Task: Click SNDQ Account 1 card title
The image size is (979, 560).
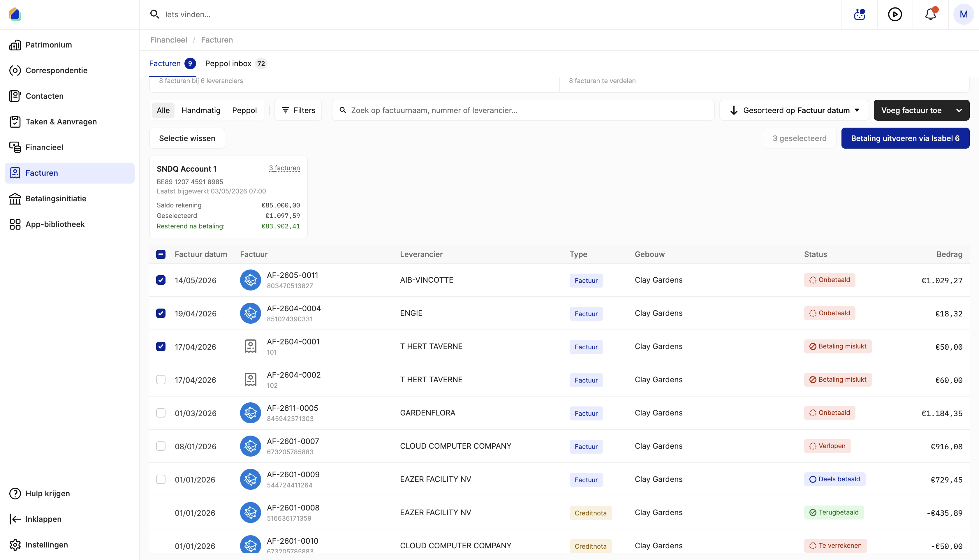Action: click(x=186, y=169)
